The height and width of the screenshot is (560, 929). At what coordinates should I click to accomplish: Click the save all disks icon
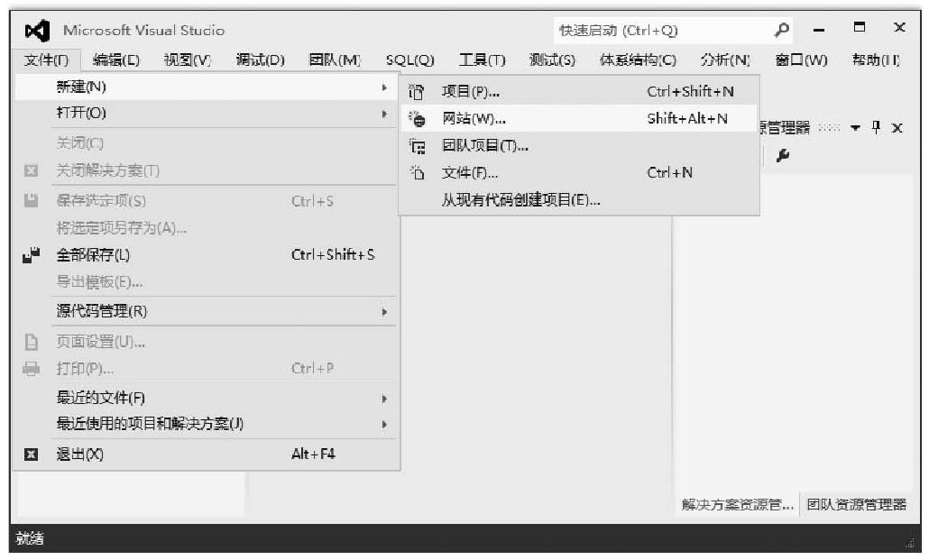point(31,255)
